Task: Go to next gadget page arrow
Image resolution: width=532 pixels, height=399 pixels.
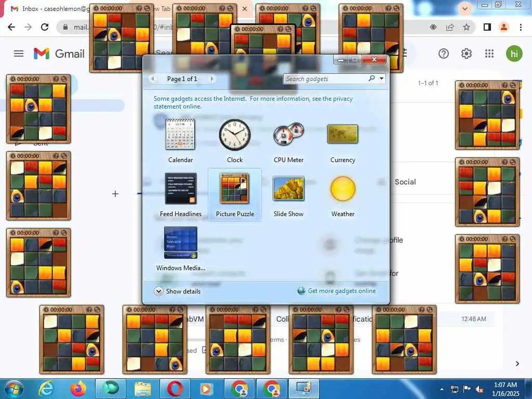Action: pyautogui.click(x=212, y=79)
